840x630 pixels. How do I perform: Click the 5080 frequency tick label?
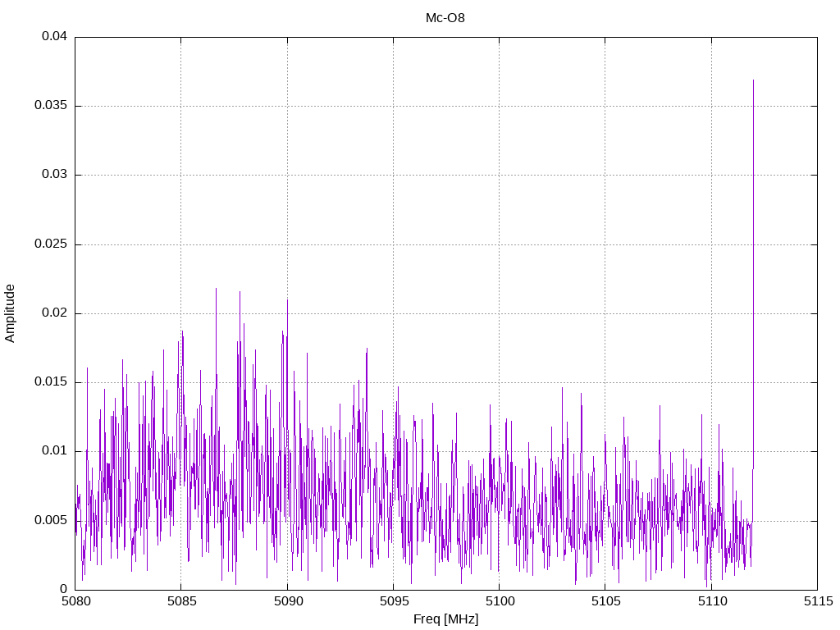(x=75, y=601)
